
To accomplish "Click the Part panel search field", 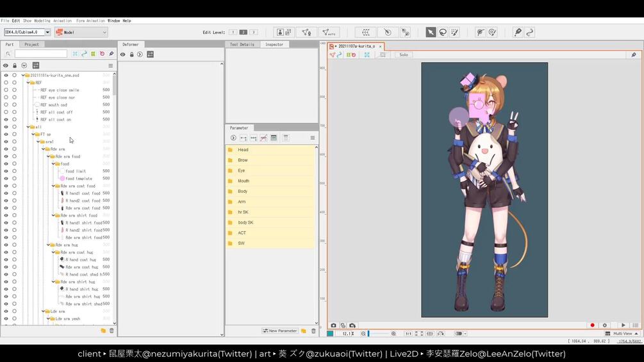I will click(40, 54).
